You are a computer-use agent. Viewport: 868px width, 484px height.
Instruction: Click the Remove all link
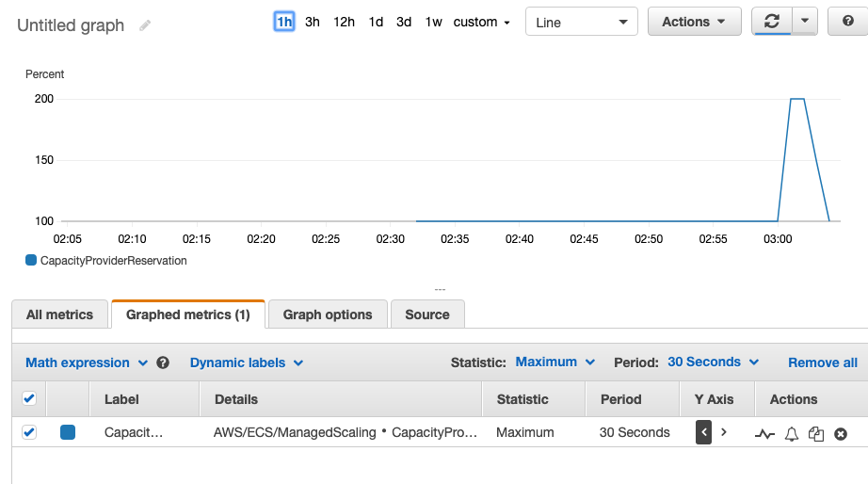tap(822, 363)
